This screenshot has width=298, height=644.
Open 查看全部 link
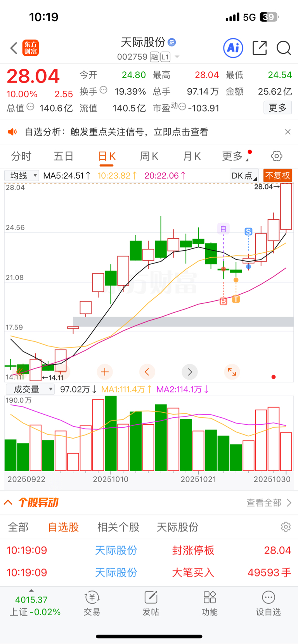(269, 503)
